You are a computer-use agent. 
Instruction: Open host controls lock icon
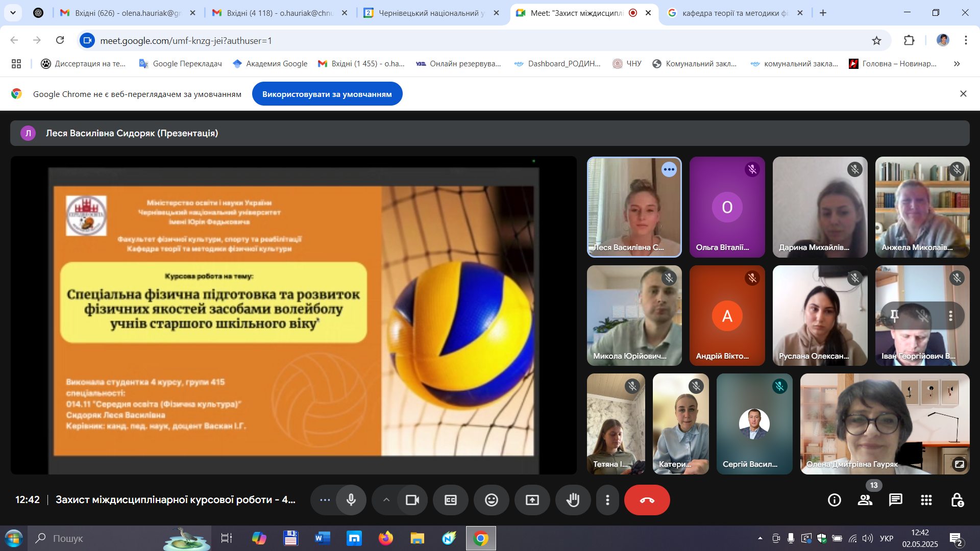coord(957,500)
